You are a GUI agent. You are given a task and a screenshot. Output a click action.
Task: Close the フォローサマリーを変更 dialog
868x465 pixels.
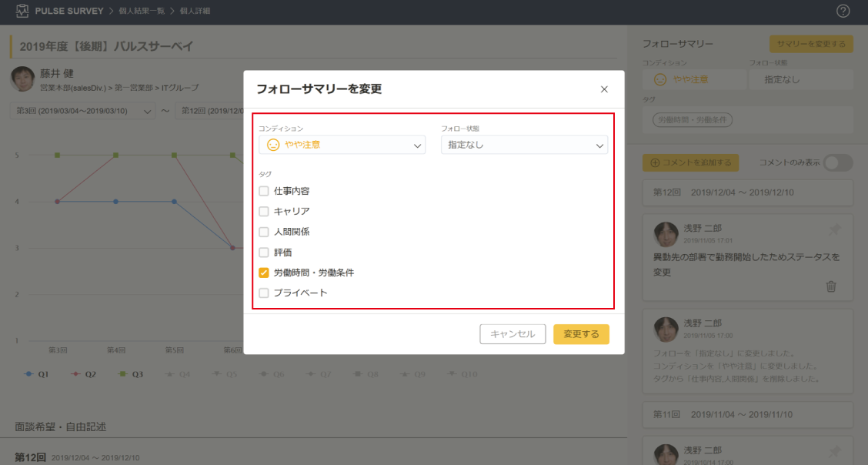tap(604, 89)
